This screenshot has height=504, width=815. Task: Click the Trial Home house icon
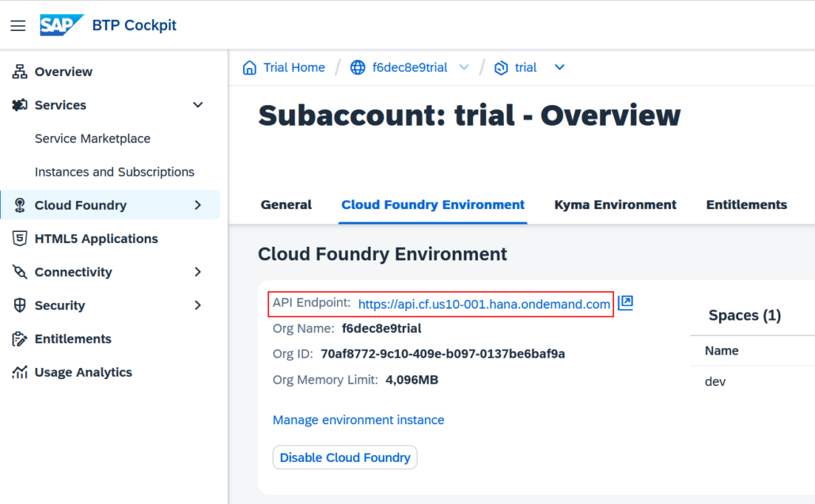click(x=249, y=67)
